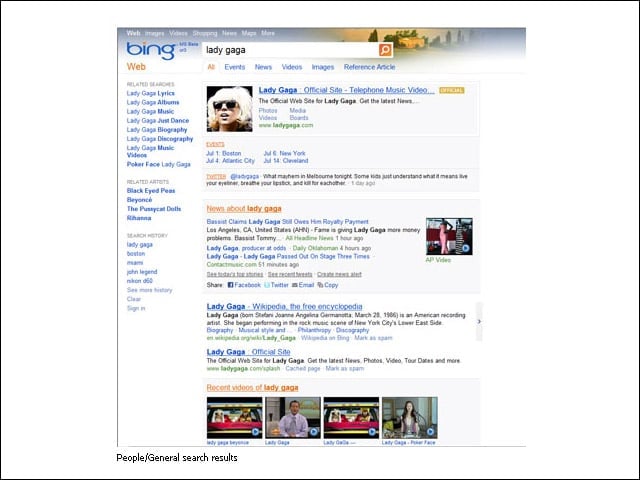Image resolution: width=640 pixels, height=480 pixels.
Task: Open Recent videos of lady gaga heading
Action: pyautogui.click(x=252, y=387)
